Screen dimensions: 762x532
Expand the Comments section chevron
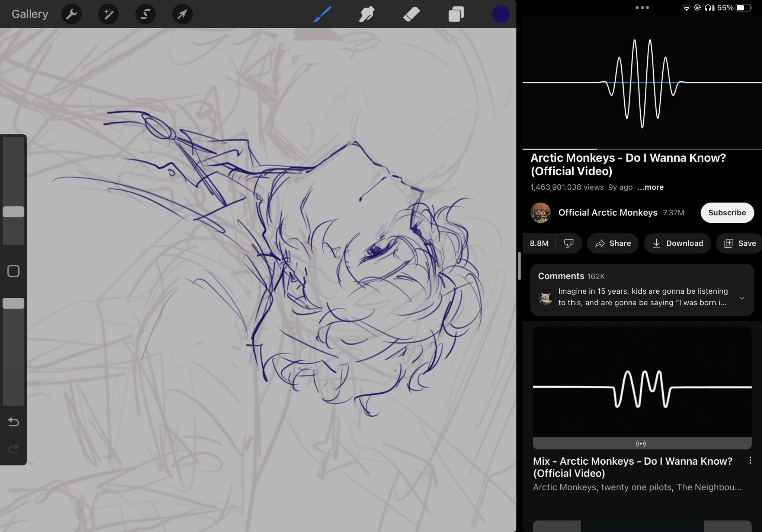pos(742,298)
